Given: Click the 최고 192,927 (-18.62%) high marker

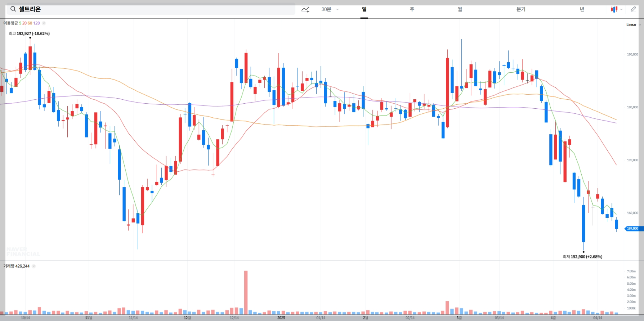Looking at the screenshot, I should coord(29,33).
